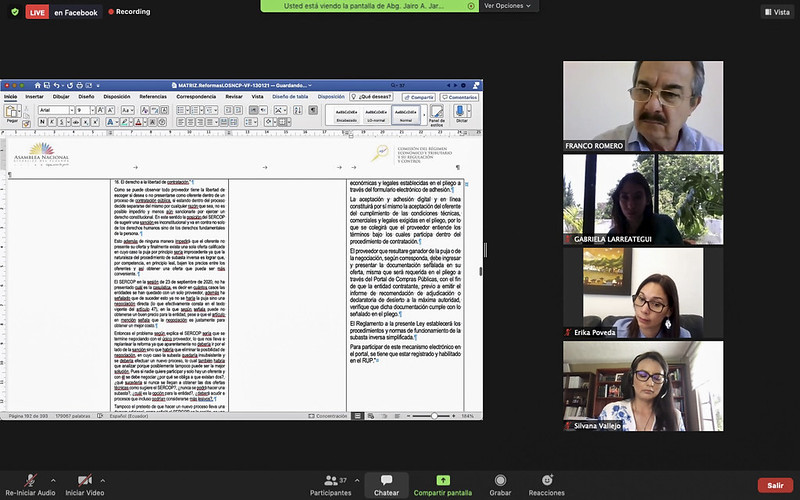Open the Arial font name dropdown
Viewport: 800px width, 500px height.
click(72, 110)
